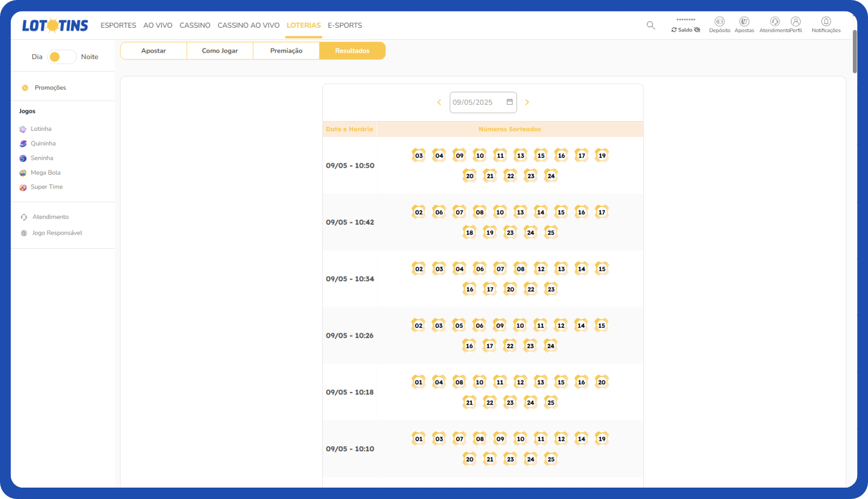Viewport: 868px width, 499px height.
Task: Open the E-SPORTS menu item
Action: click(345, 26)
